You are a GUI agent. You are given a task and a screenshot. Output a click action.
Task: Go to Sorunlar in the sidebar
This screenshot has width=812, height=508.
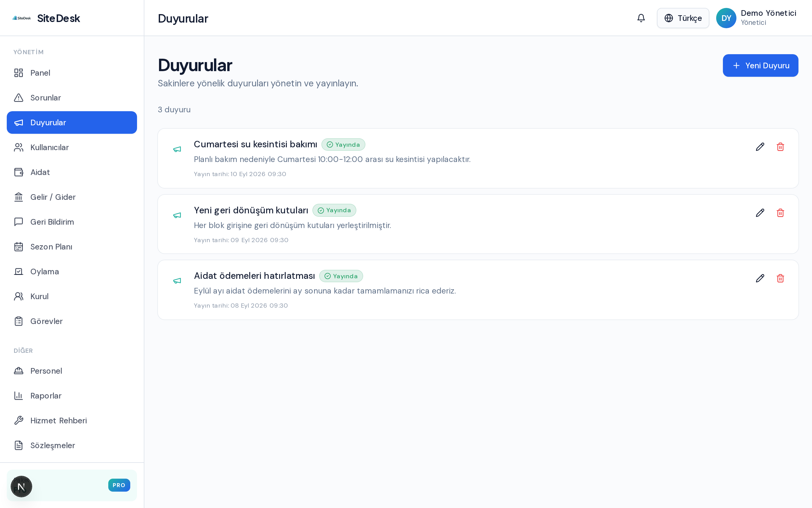[72, 98]
